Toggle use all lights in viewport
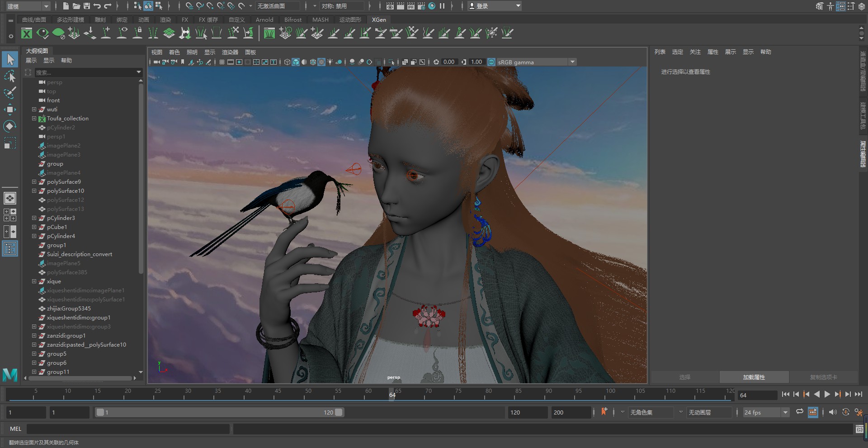Screen dimensions: 868x448 [x=330, y=62]
